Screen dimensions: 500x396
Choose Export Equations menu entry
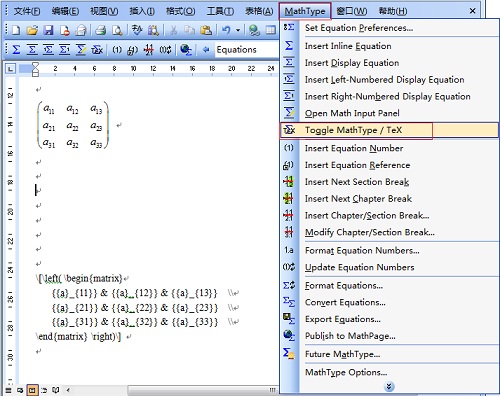coord(389,319)
